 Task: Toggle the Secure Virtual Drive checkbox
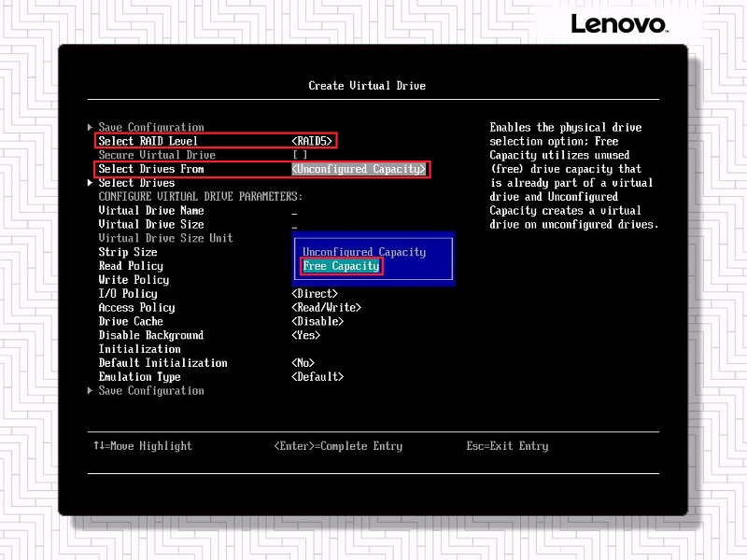click(x=299, y=155)
